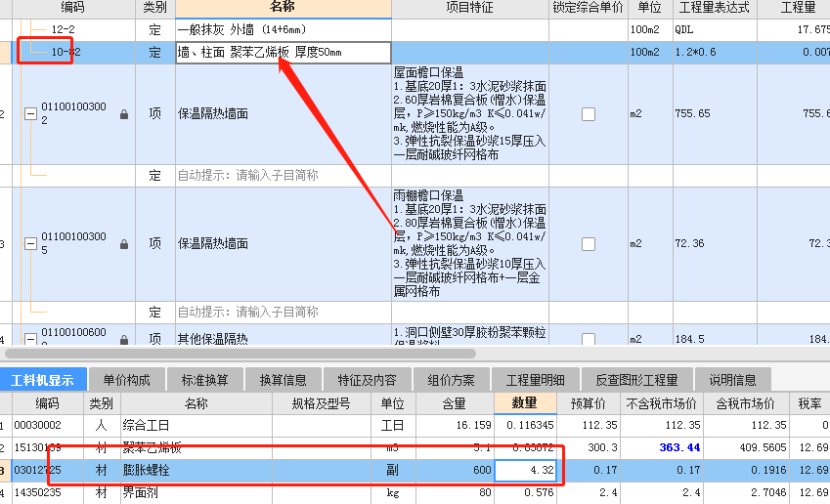Open the 标准换算 tab

(x=205, y=380)
